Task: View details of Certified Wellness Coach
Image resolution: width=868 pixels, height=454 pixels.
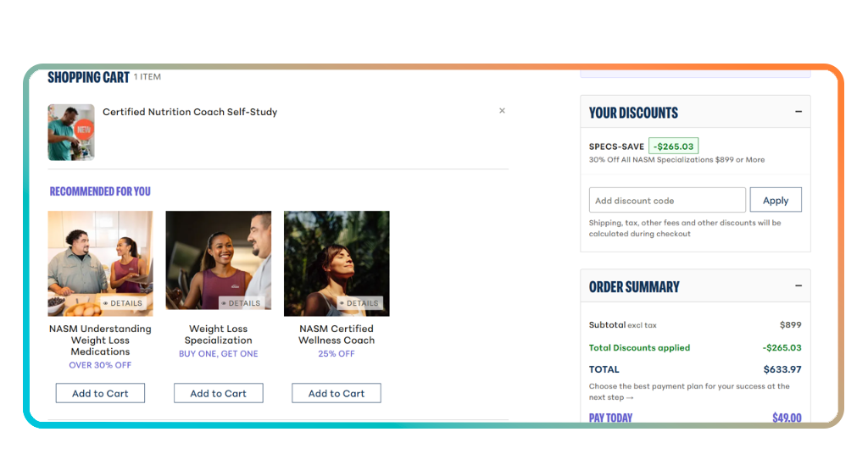Action: 359,303
